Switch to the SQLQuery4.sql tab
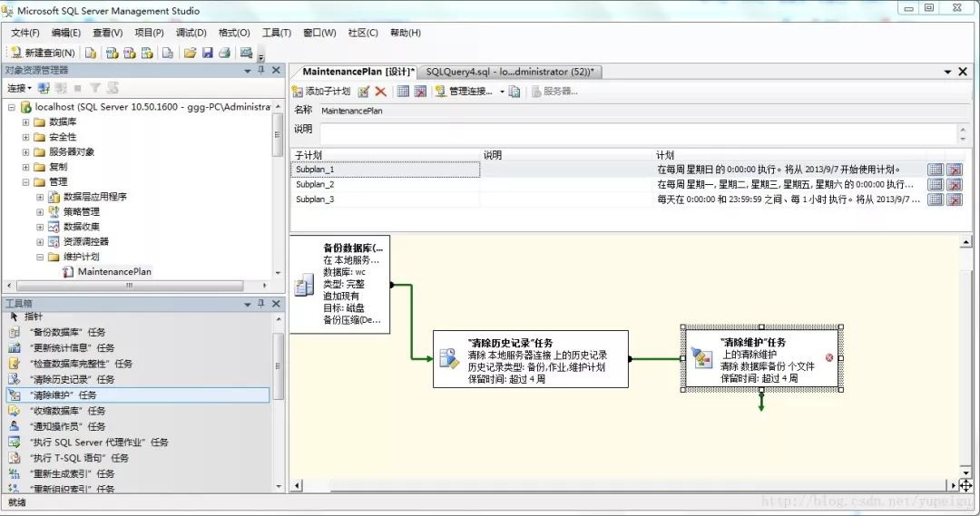The width and height of the screenshot is (980, 516). 509,72
